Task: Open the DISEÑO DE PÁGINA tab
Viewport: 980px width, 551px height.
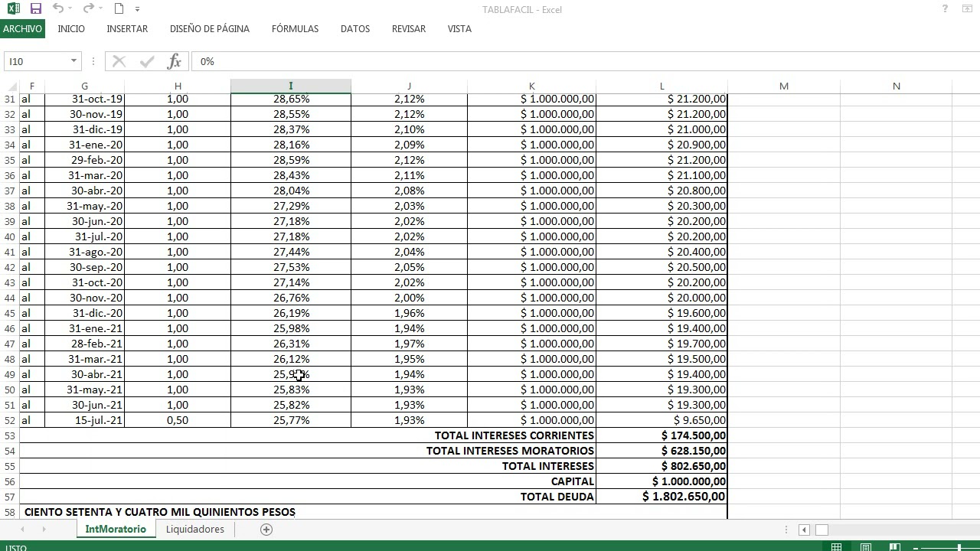Action: coord(210,28)
